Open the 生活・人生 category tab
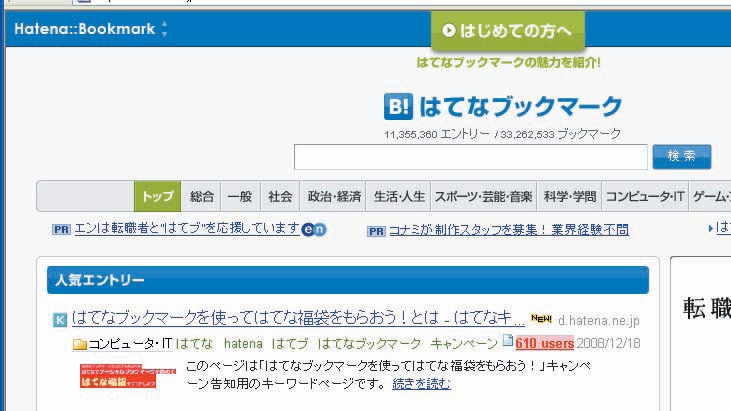Viewport: 731px width, 411px height. click(x=399, y=196)
